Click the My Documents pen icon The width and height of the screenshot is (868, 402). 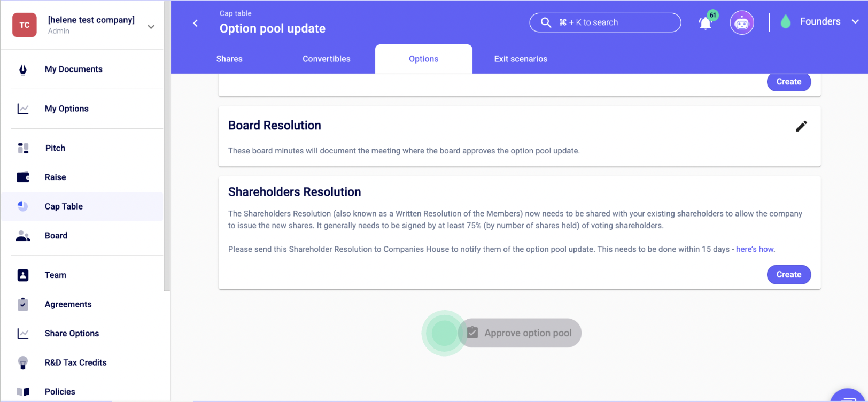(x=23, y=69)
